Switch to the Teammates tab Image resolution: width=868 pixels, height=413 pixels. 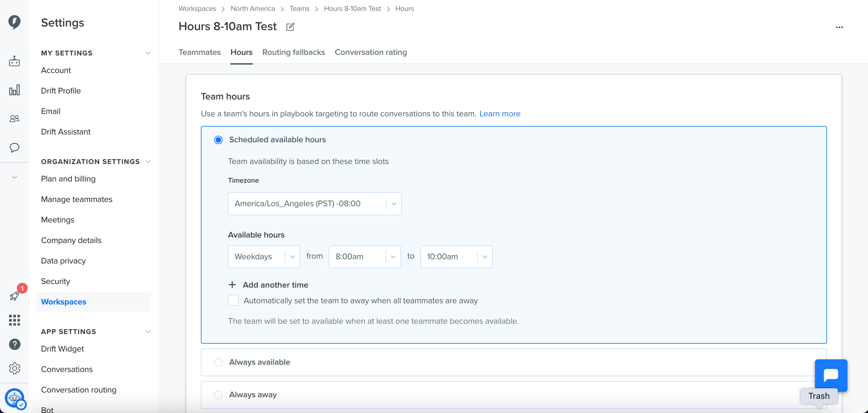(199, 52)
